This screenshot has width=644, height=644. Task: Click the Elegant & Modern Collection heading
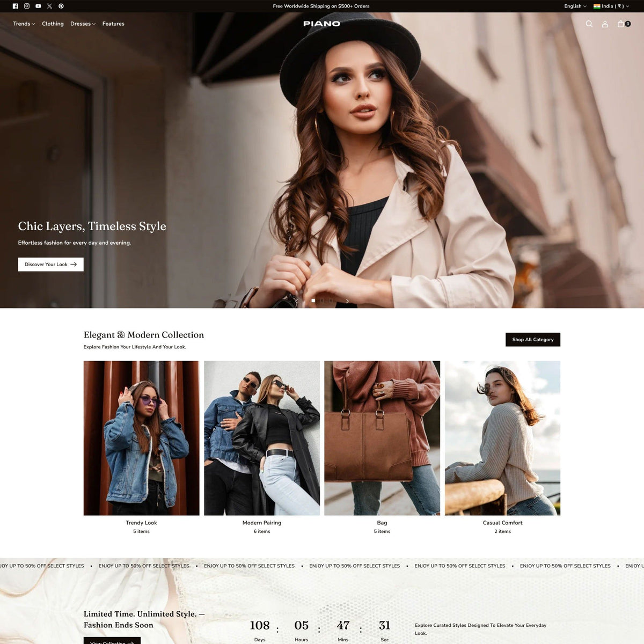144,335
